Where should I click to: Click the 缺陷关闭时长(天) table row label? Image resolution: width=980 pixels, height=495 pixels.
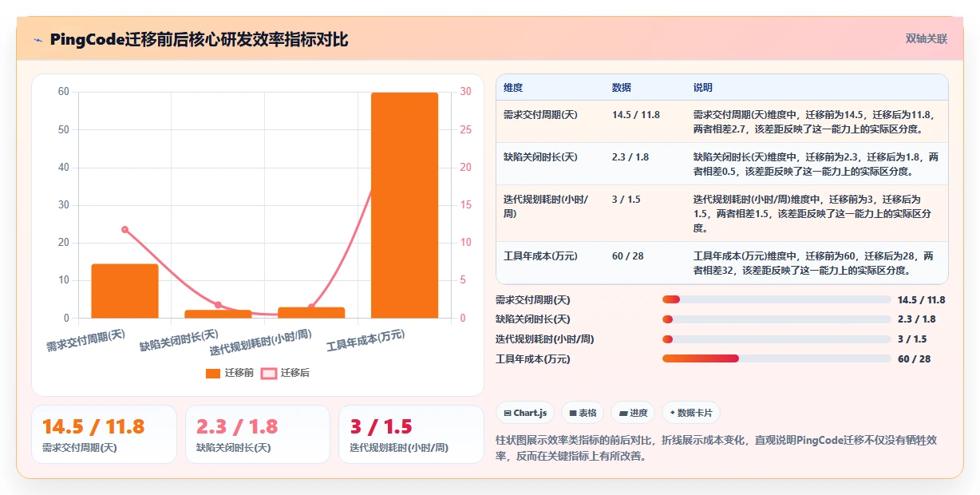[540, 157]
